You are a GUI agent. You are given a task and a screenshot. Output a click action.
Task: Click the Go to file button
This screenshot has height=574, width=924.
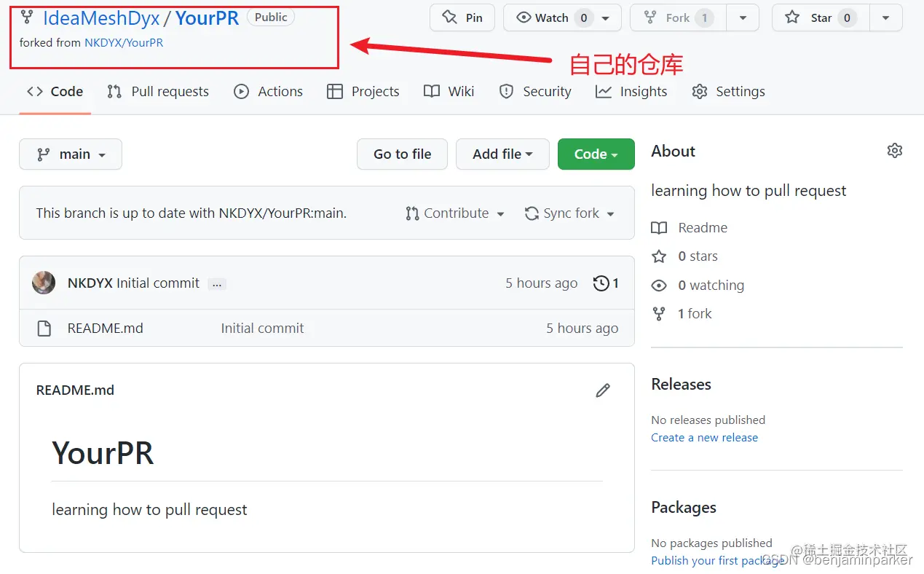click(402, 154)
